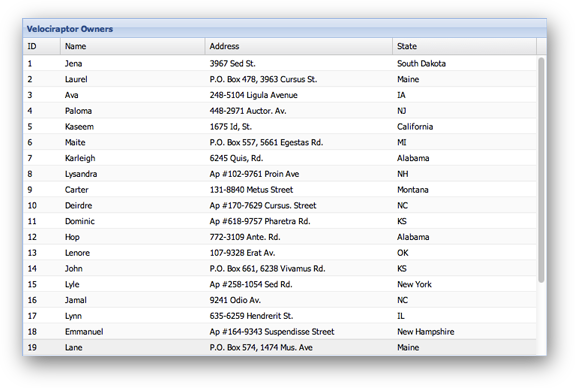Click the State column header
Viewport: 575px width, 388px height.
(464, 46)
